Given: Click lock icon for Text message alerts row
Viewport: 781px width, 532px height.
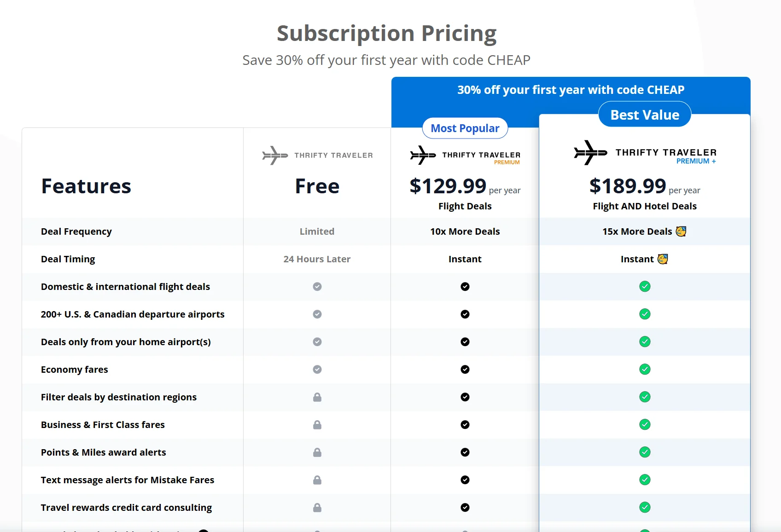Looking at the screenshot, I should tap(317, 480).
